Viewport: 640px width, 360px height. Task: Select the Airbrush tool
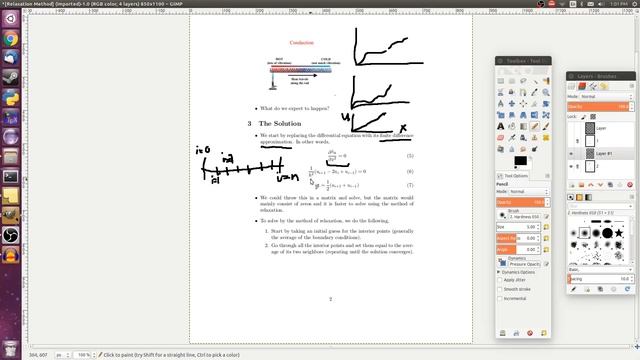tap(512, 138)
